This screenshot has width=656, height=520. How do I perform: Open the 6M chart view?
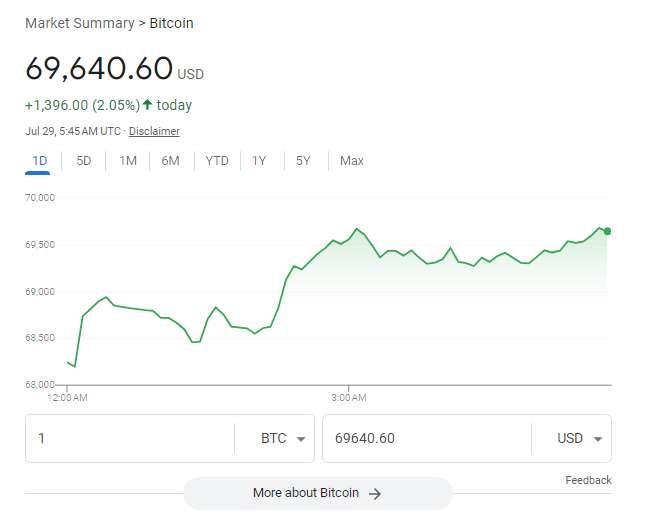[171, 161]
